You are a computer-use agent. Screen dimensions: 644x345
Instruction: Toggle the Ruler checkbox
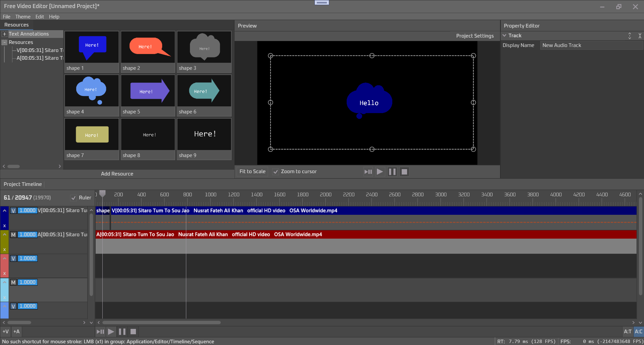[x=73, y=198]
